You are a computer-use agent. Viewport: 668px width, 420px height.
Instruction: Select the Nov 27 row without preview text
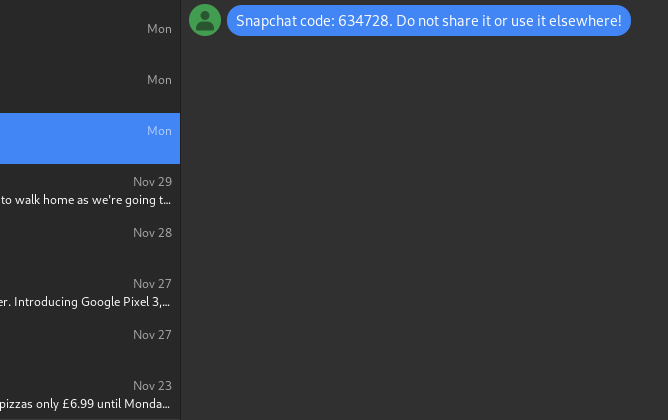coord(90,343)
